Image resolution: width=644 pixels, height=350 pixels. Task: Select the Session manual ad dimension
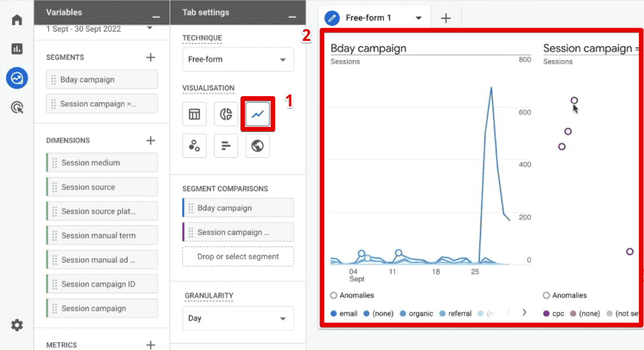(102, 260)
